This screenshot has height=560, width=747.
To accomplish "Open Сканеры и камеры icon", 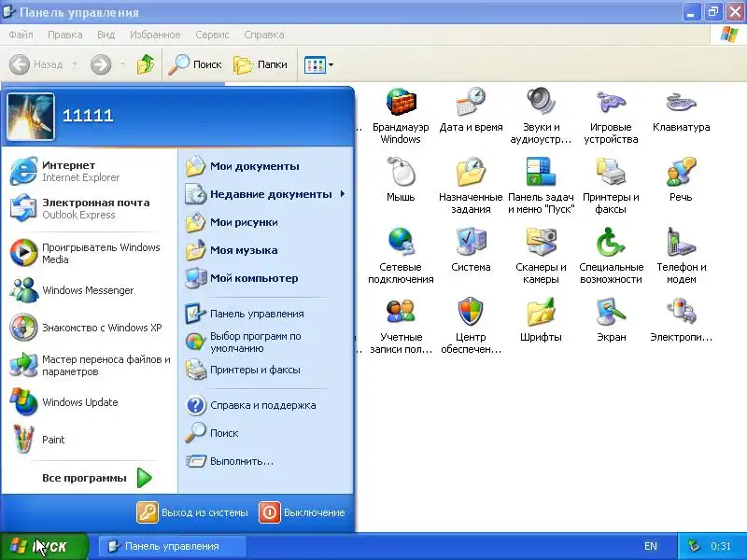I will (541, 256).
